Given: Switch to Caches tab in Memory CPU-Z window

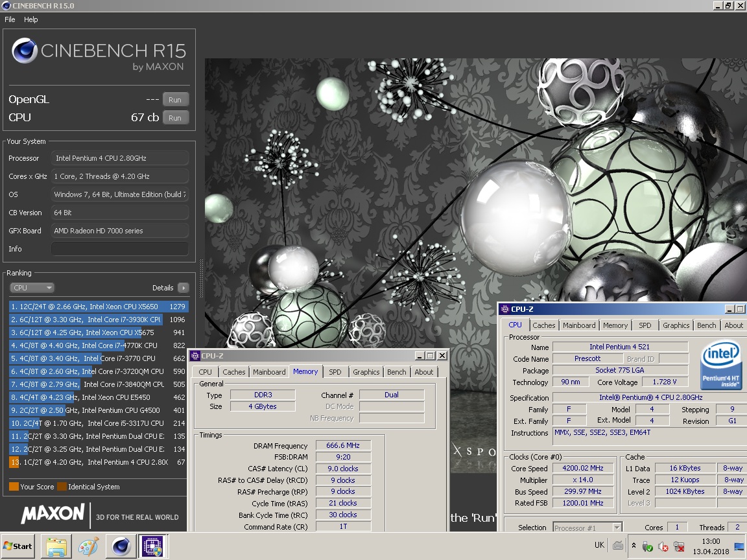Looking at the screenshot, I should pos(234,372).
